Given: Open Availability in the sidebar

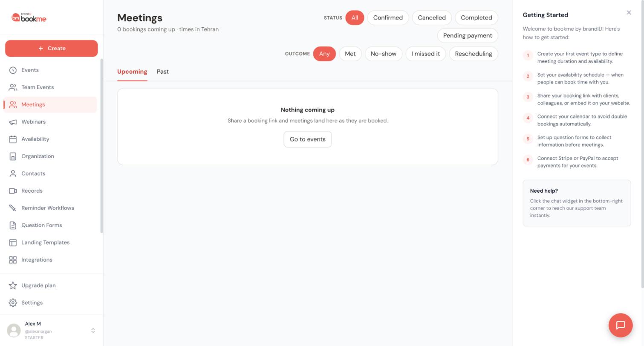Looking at the screenshot, I should (50, 139).
